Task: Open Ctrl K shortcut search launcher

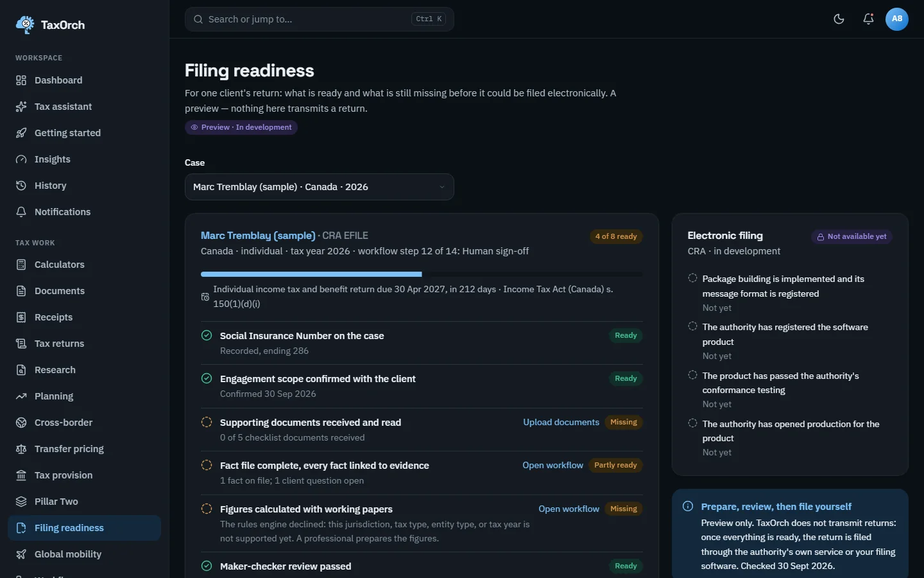Action: [429, 19]
